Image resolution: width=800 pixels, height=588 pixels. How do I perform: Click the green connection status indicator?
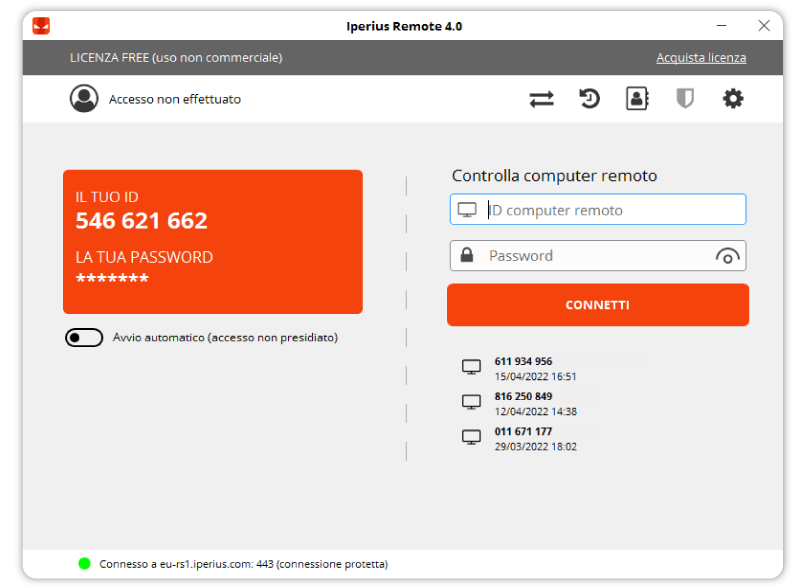85,564
